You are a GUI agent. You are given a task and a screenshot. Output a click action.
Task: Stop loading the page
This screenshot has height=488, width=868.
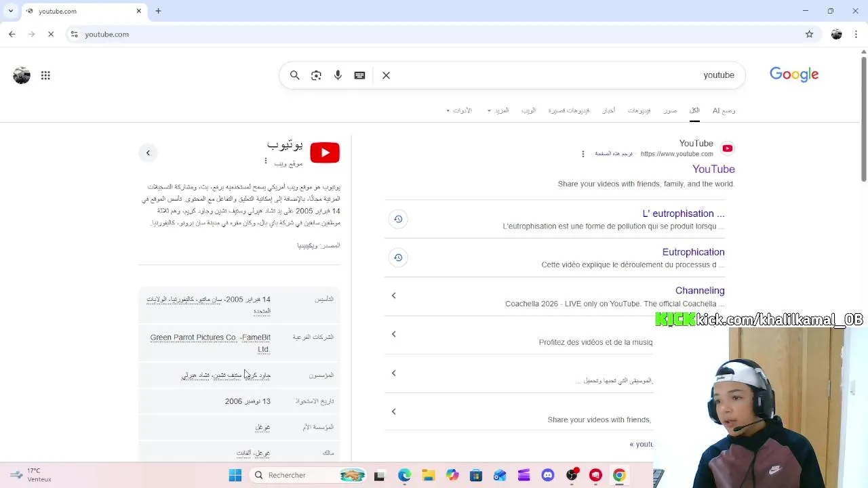(x=51, y=34)
